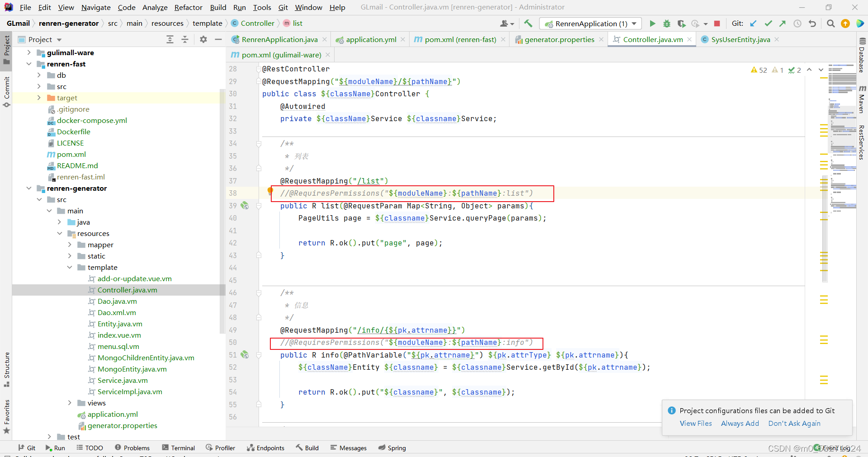This screenshot has width=868, height=457.
Task: Go to previous highlighted problem arrow
Action: (809, 70)
